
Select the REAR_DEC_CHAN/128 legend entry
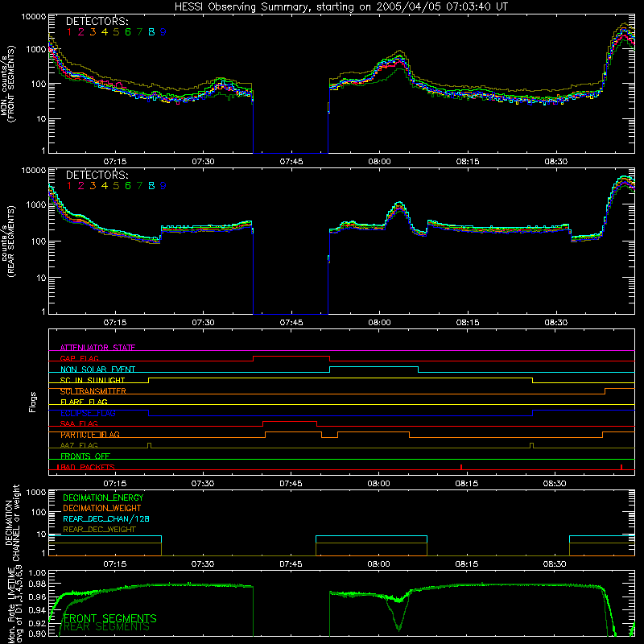(106, 518)
